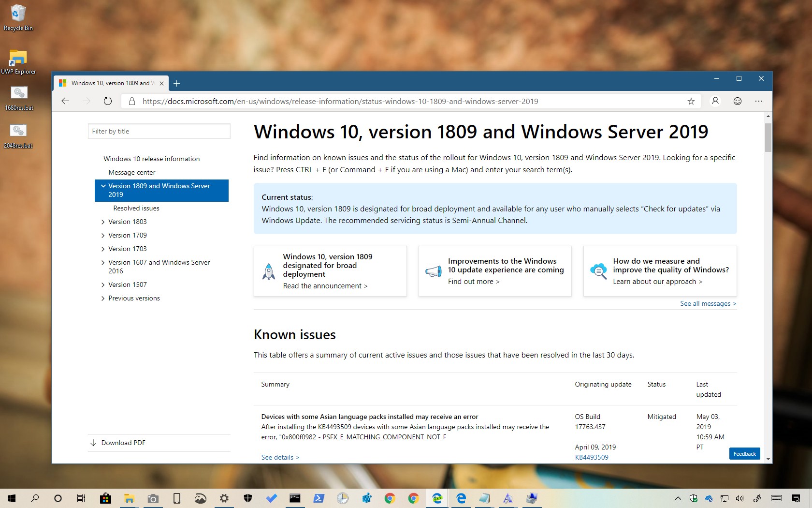Viewport: 812px width, 508px height.
Task: Click the lock icon in address bar
Action: pyautogui.click(x=131, y=101)
